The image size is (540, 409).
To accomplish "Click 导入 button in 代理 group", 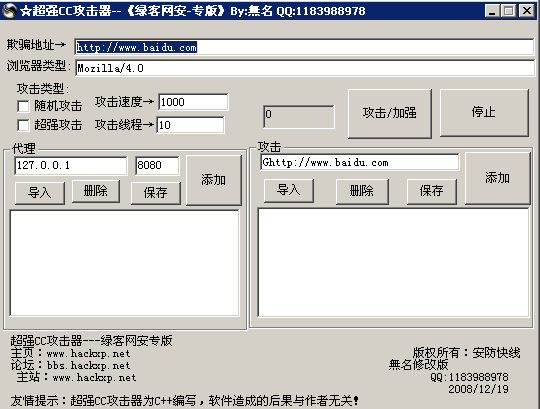I will pyautogui.click(x=40, y=193).
